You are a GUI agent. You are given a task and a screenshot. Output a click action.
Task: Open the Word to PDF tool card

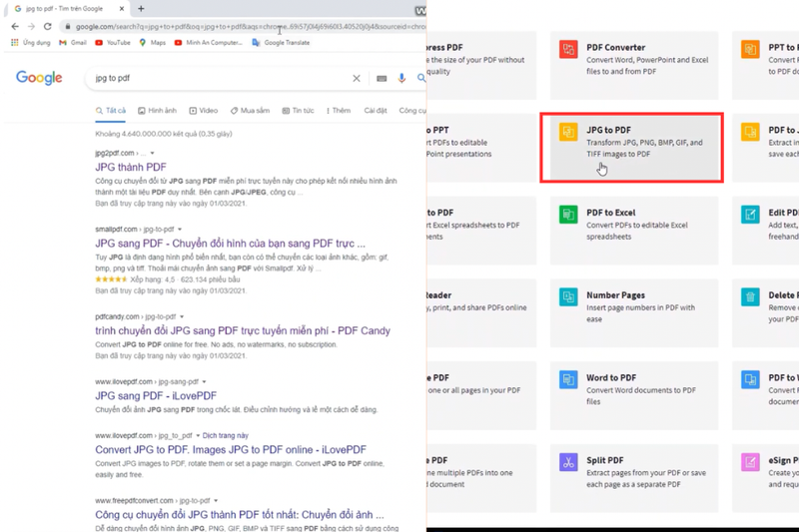click(634, 395)
